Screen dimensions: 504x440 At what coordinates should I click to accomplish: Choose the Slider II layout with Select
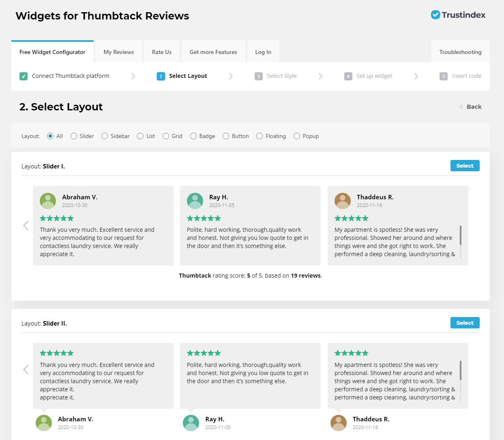pos(465,323)
